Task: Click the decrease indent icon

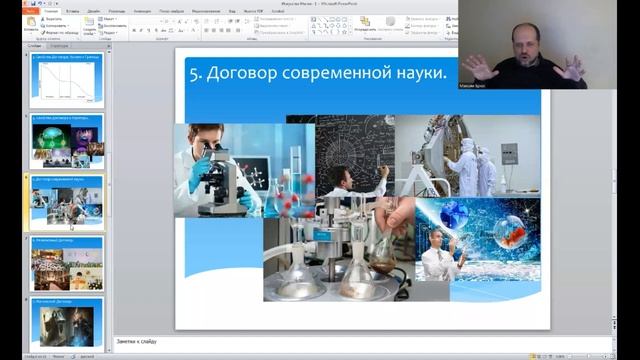Action: coord(230,21)
